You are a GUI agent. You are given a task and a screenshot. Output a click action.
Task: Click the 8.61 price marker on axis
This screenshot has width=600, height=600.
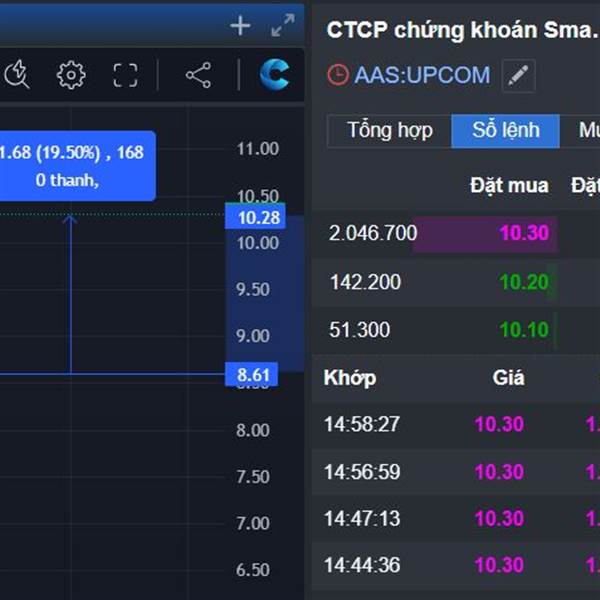pos(254,376)
